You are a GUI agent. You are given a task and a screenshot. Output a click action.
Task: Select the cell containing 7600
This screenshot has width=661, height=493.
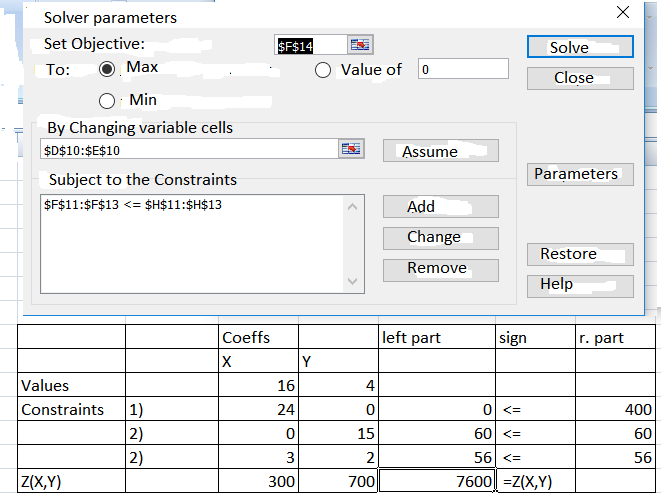tap(436, 481)
